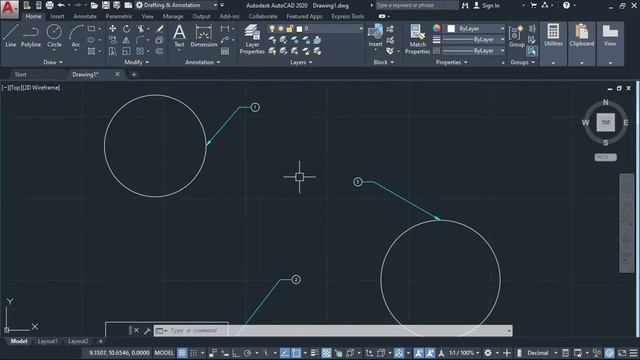The image size is (640, 360).
Task: Click the Dimension tool
Action: pos(203,36)
